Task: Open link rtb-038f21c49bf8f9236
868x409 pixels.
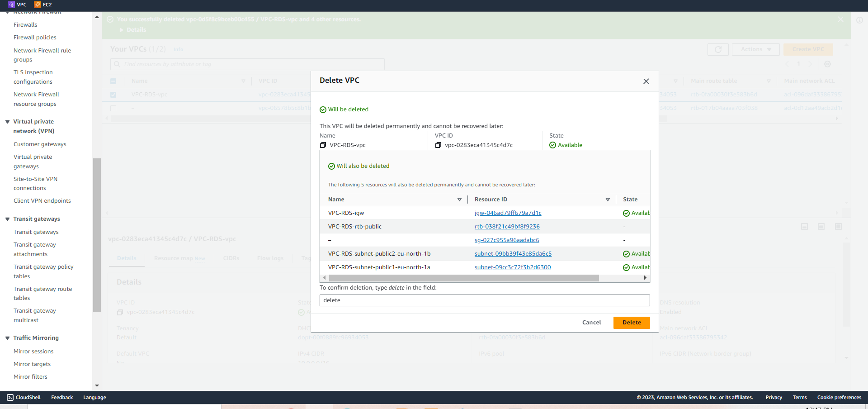Action: click(x=507, y=227)
